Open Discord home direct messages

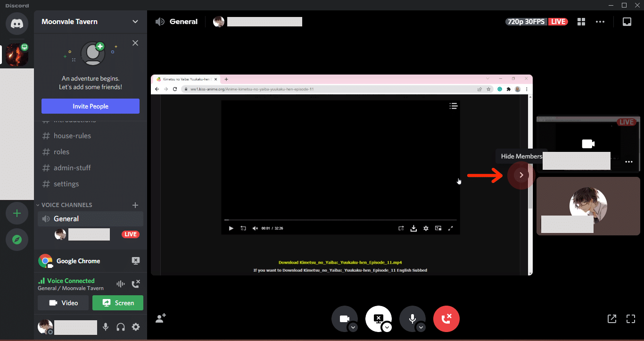(17, 23)
